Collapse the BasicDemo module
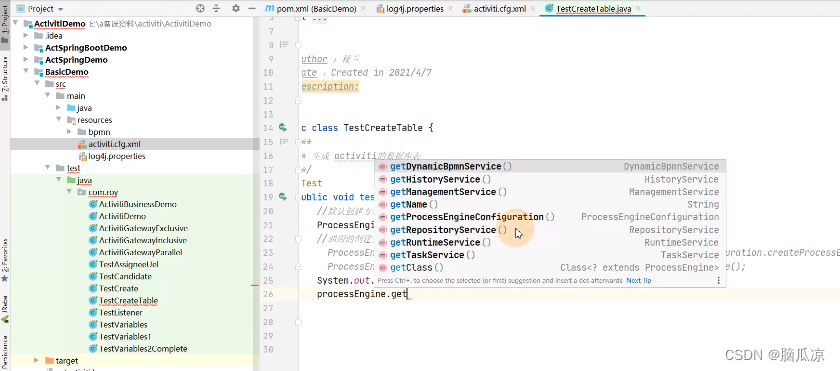This screenshot has width=840, height=371. coord(26,72)
